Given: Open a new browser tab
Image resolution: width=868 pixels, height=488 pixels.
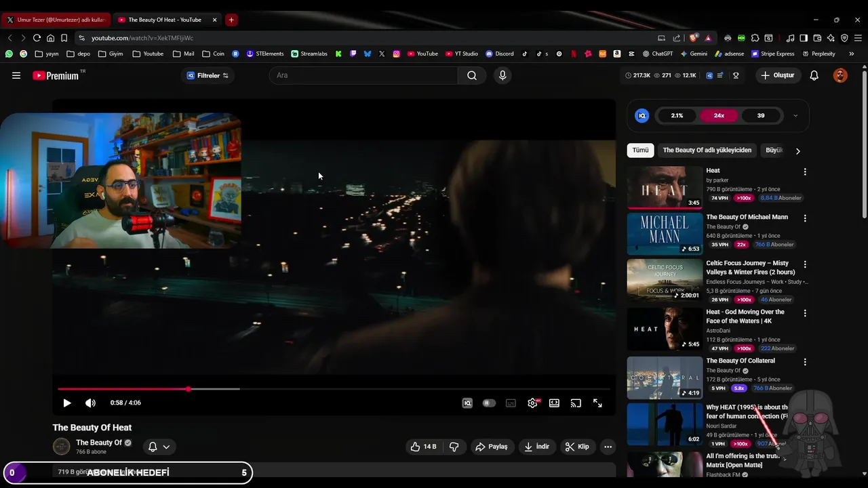Looking at the screenshot, I should point(231,20).
